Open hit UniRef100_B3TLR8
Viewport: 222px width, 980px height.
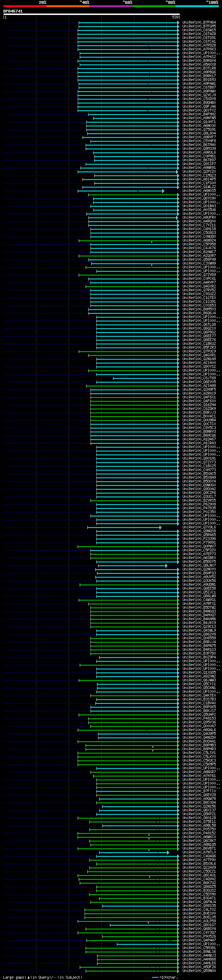tap(199, 68)
